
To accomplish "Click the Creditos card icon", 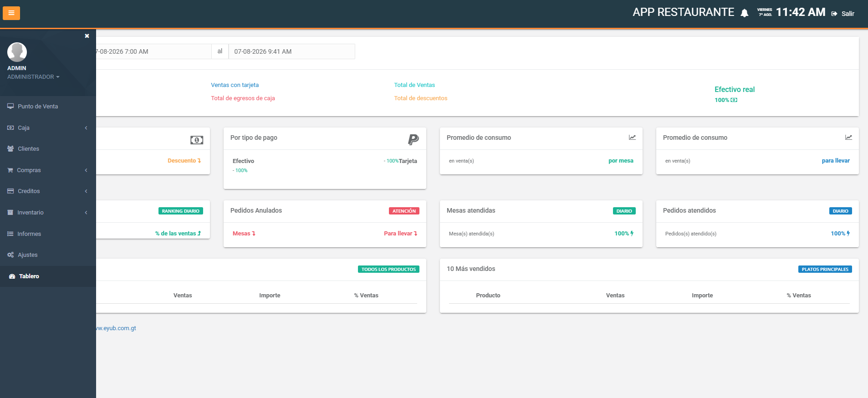I will tap(10, 191).
